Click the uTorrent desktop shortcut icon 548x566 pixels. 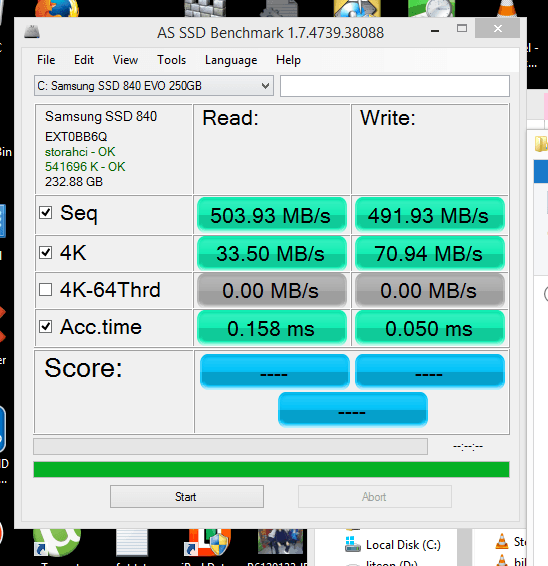click(57, 543)
